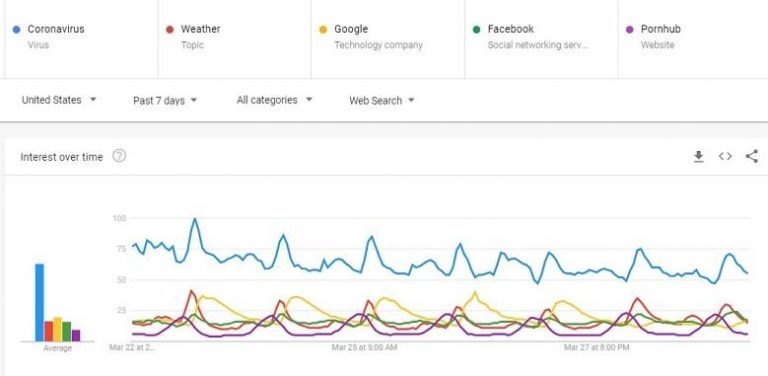Edit the Facebook social networking term

click(x=541, y=38)
